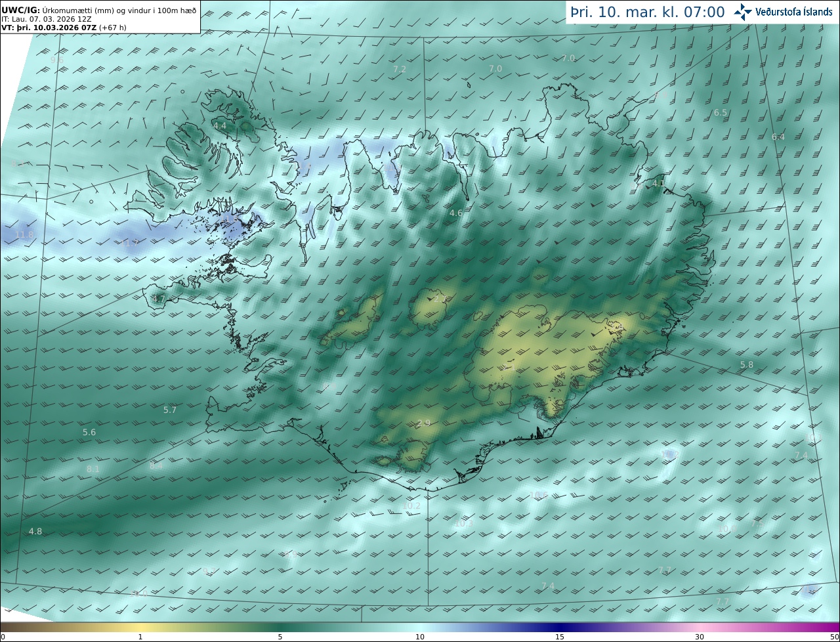The width and height of the screenshot is (840, 642).
Task: Click the 8.4 value label
Action: (x=156, y=465)
